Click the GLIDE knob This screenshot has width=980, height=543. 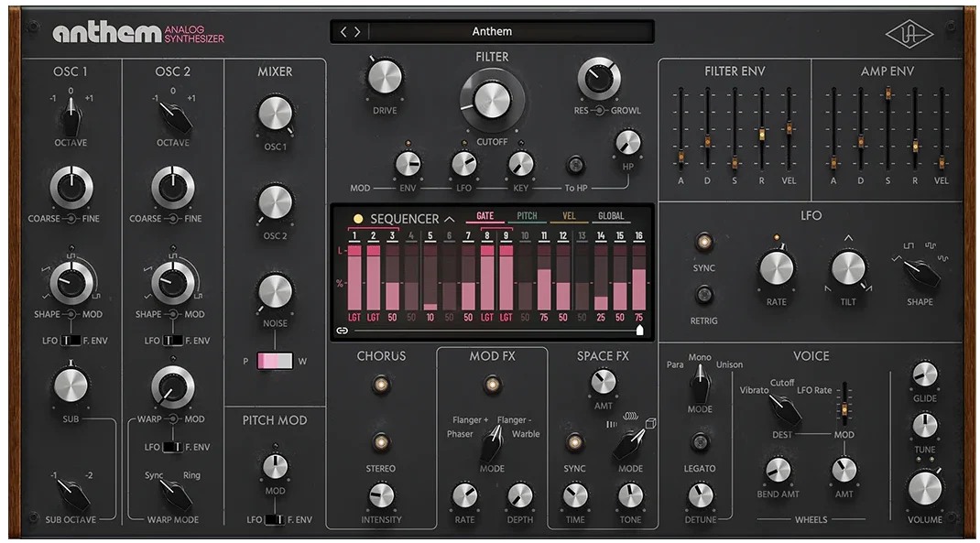tap(925, 375)
